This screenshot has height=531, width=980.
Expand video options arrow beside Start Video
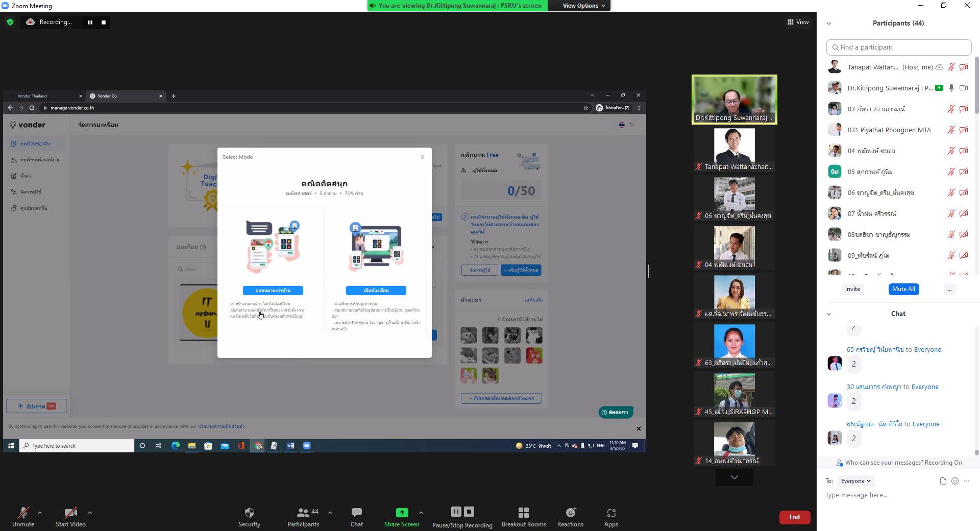[x=90, y=513]
